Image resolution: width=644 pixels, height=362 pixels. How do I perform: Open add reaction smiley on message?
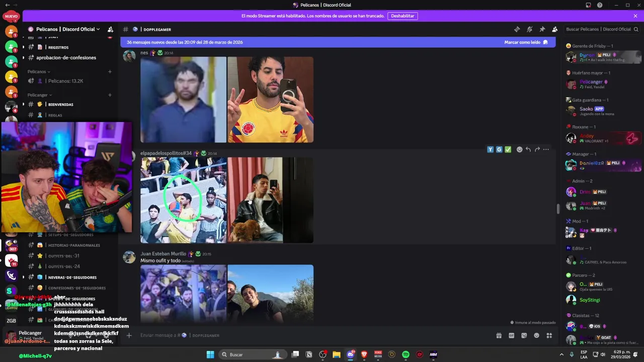click(519, 149)
